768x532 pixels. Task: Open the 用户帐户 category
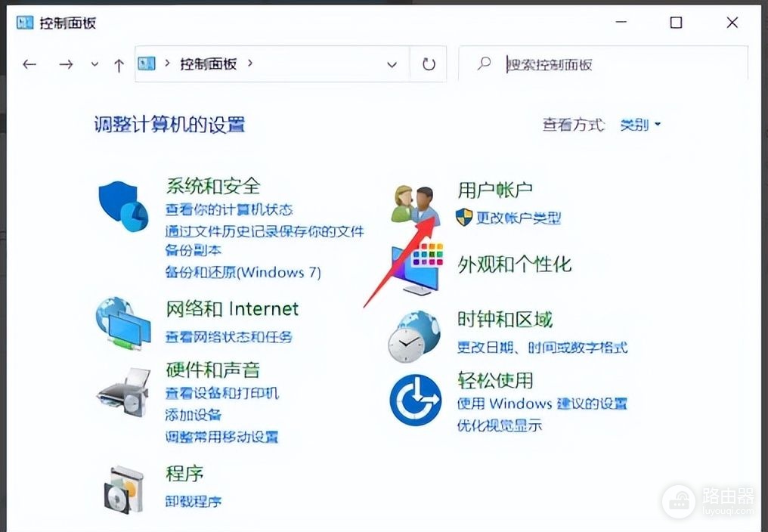click(495, 190)
